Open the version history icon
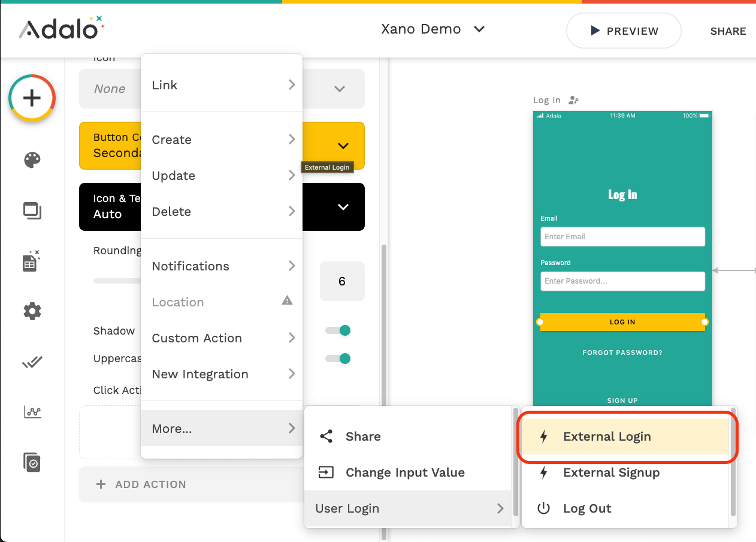This screenshot has height=542, width=756. [32, 462]
